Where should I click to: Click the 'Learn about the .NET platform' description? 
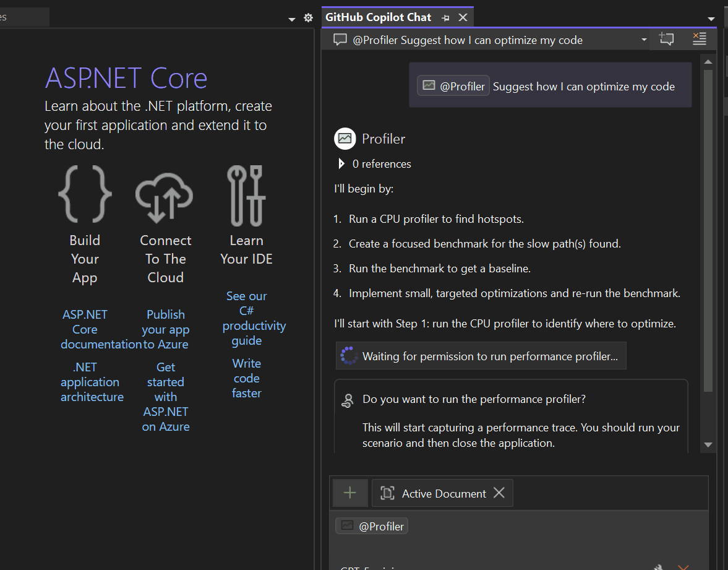158,125
